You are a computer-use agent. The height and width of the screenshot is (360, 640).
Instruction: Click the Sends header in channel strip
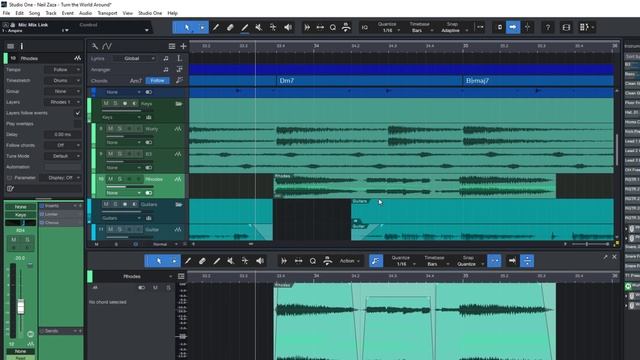(x=60, y=331)
